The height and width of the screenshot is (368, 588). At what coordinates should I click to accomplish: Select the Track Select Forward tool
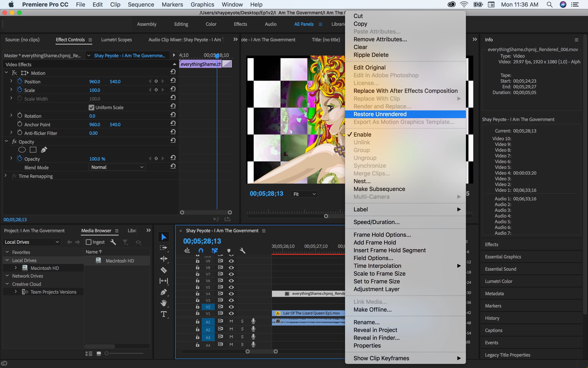click(164, 248)
